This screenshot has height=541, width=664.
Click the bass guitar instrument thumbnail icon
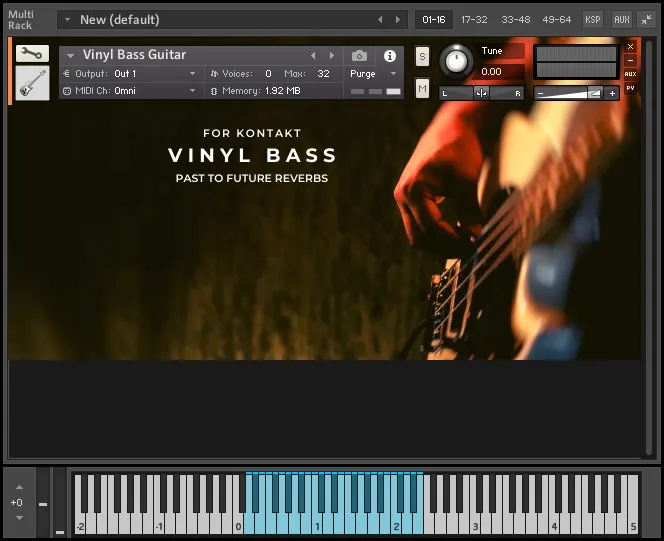[x=32, y=84]
